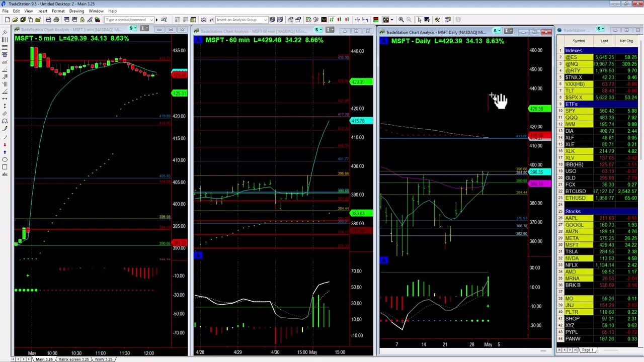This screenshot has width=644, height=362.
Task: Open a new chart with the New Document icon
Action: tap(8, 20)
